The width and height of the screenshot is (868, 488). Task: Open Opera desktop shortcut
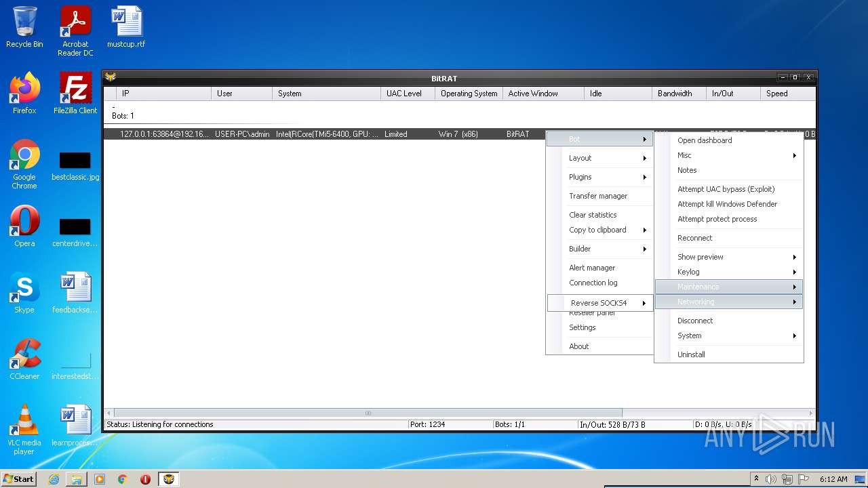click(24, 226)
